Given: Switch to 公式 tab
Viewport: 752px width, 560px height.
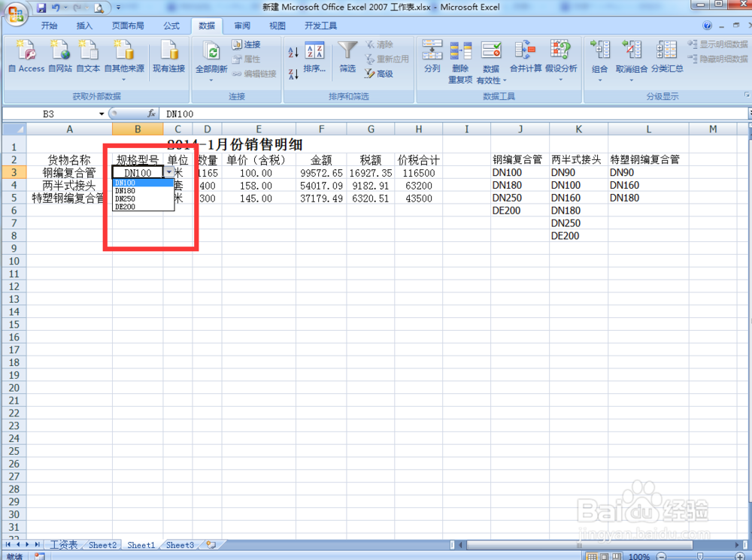Looking at the screenshot, I should pyautogui.click(x=171, y=26).
